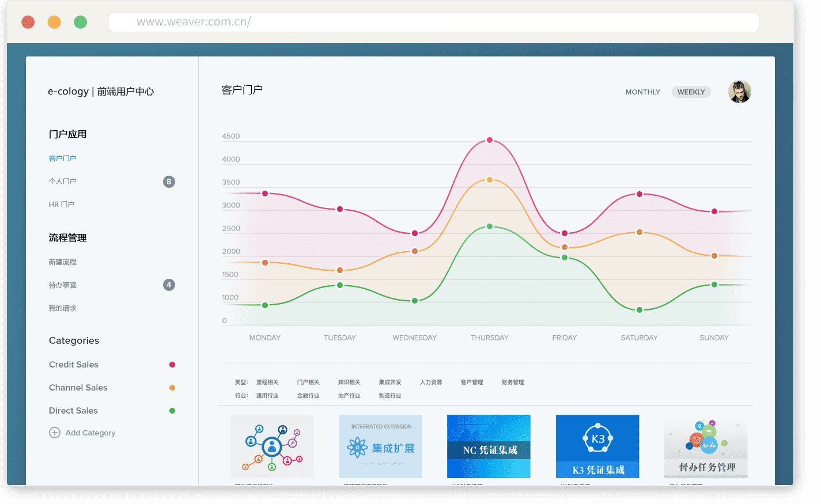821x504 pixels.
Task: Switch chart to WEEKLY view
Action: tap(691, 92)
